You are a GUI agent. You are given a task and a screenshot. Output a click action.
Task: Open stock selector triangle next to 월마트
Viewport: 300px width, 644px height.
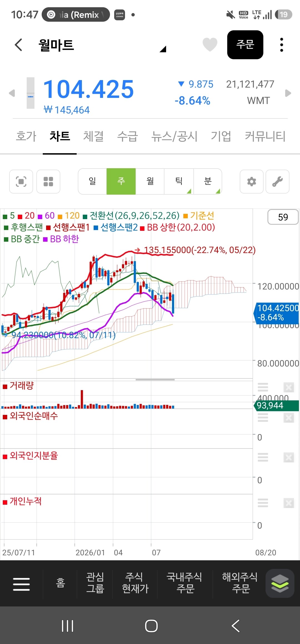[163, 49]
